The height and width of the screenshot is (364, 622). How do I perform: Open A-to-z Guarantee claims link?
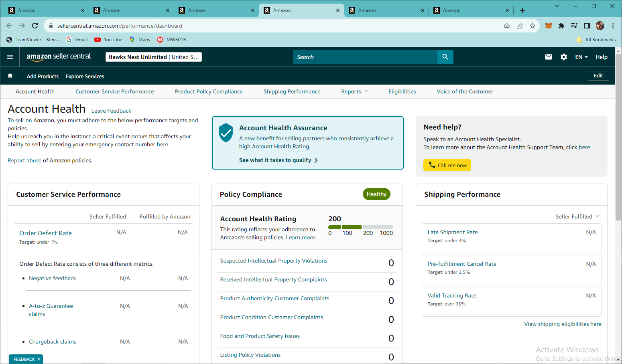pos(51,310)
